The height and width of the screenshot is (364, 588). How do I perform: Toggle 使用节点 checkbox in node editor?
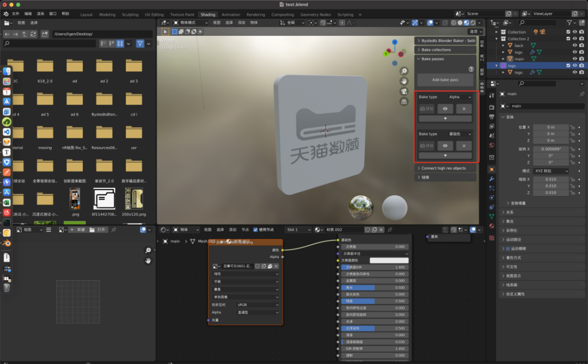[255, 230]
